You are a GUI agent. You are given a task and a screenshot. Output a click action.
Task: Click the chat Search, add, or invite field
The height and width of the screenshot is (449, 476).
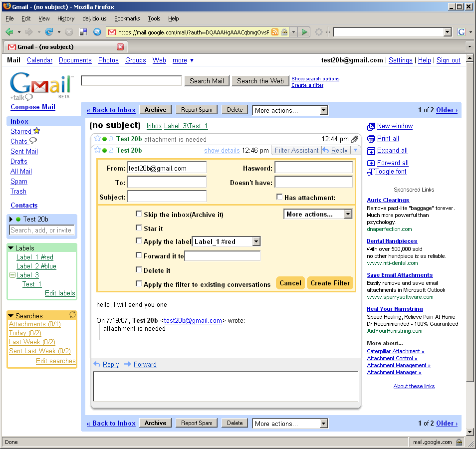click(41, 230)
